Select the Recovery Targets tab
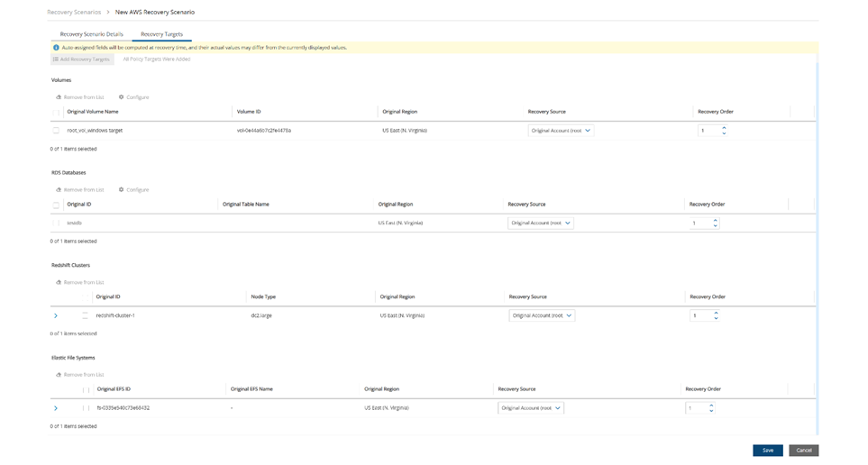This screenshot has width=868, height=465. 161,34
